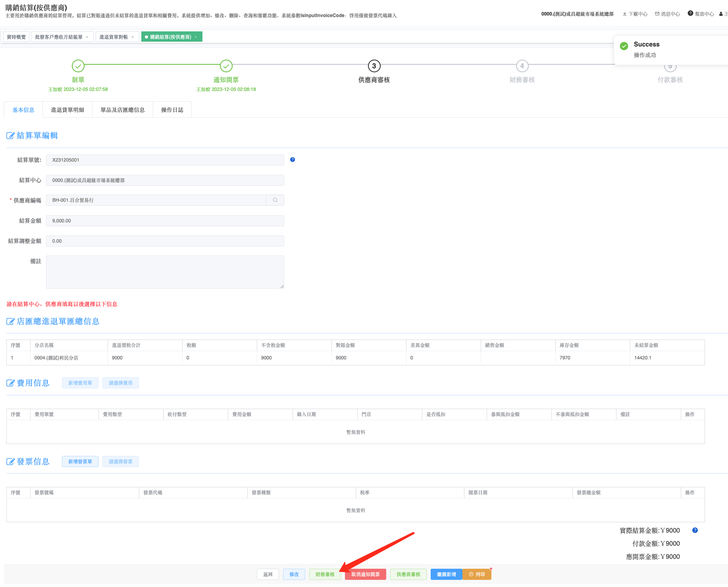The image size is (728, 587).
Task: Click the 返回 button
Action: [268, 574]
